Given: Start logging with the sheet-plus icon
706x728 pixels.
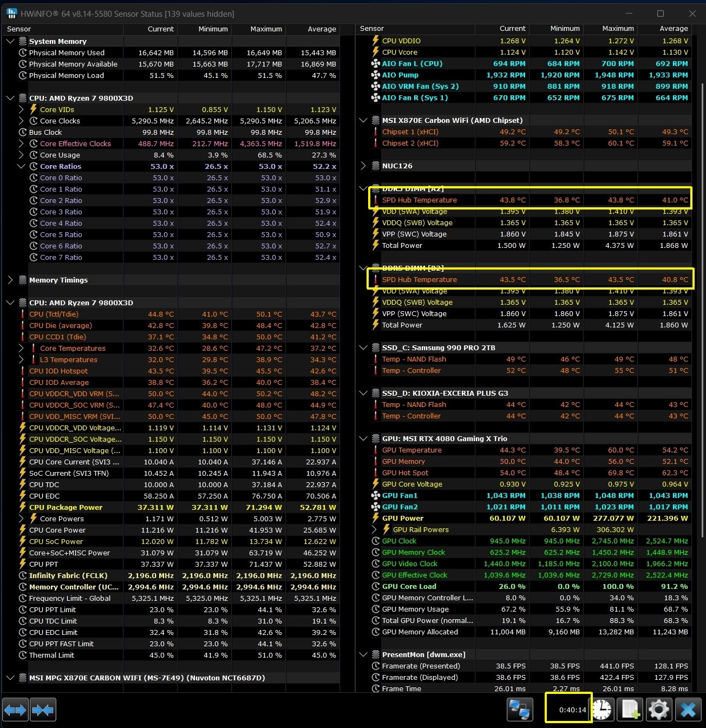Looking at the screenshot, I should (x=630, y=710).
